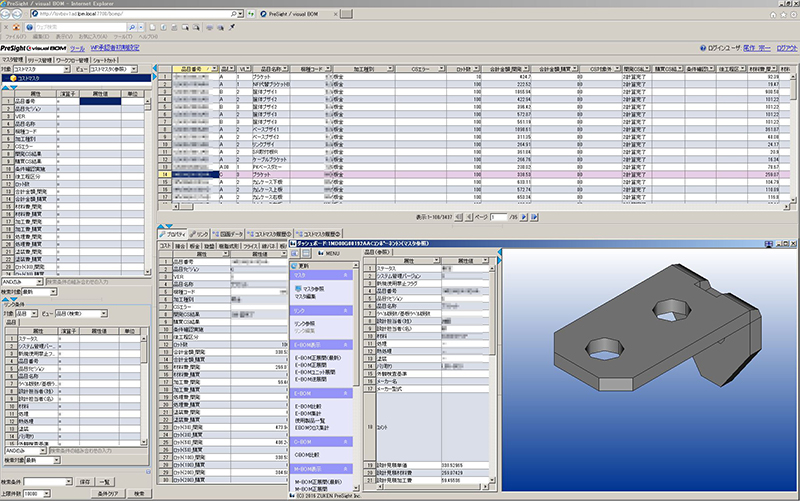The width and height of the screenshot is (800, 501).
Task: Click the blue up triangle below コストマスタ tree
Action: click(5, 88)
